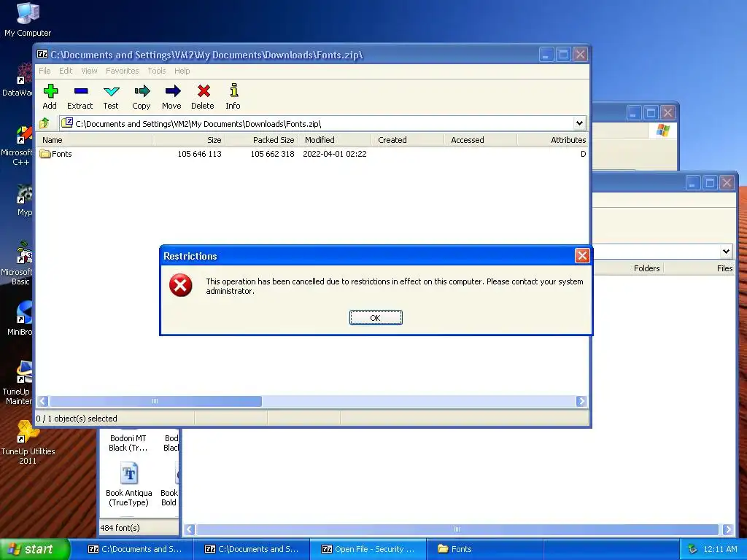
Task: Switch to second C:\Documents taskbar item
Action: click(x=252, y=549)
